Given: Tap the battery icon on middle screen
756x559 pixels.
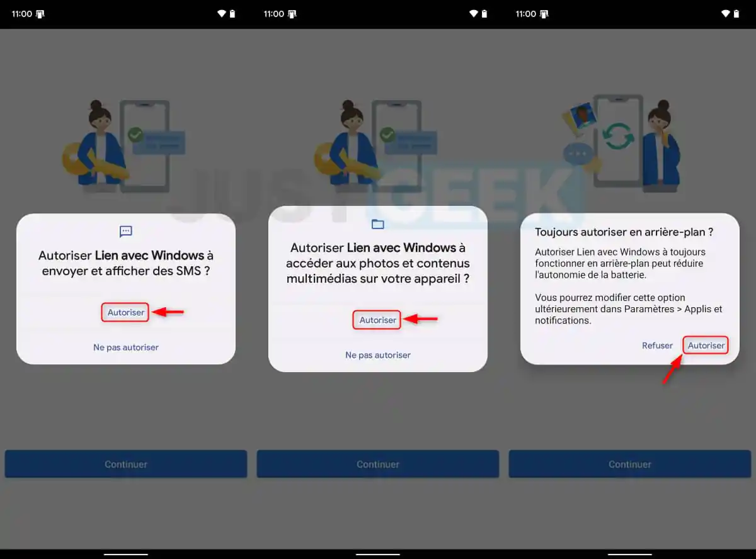Looking at the screenshot, I should click(x=484, y=14).
